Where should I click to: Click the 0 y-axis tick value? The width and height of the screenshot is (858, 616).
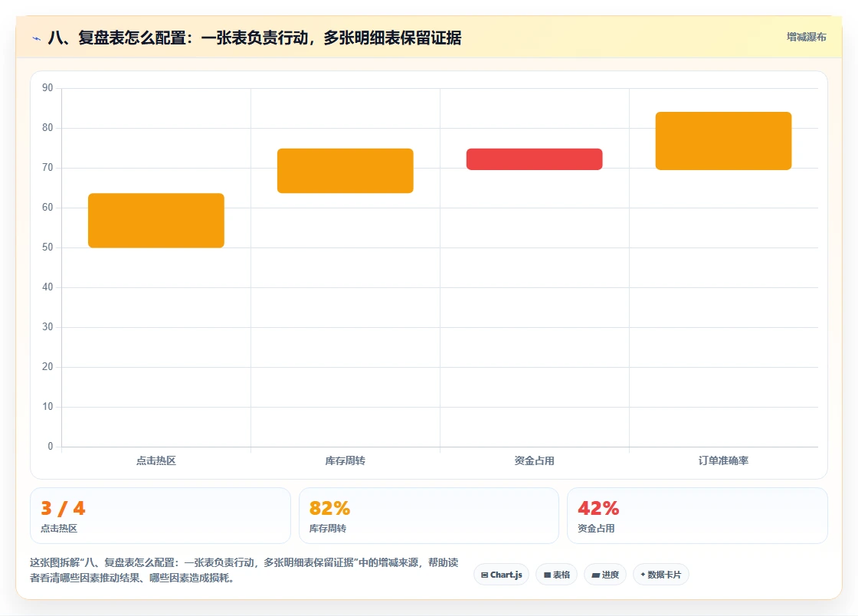51,446
